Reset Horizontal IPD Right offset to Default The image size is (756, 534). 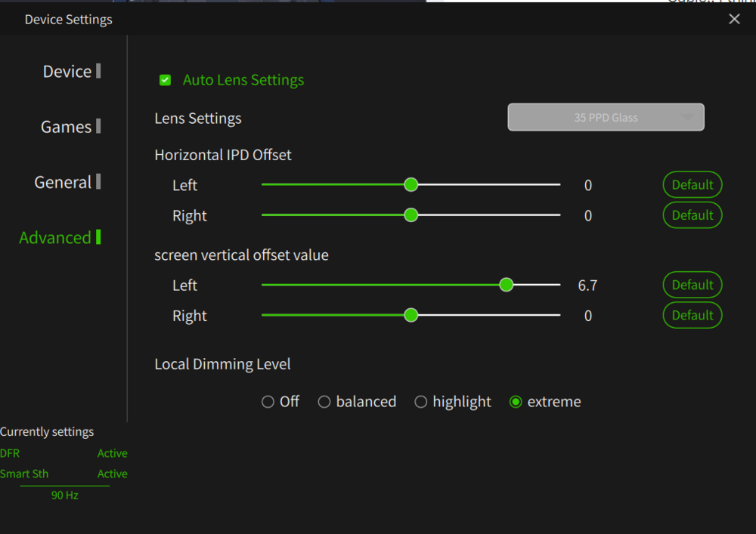point(692,215)
